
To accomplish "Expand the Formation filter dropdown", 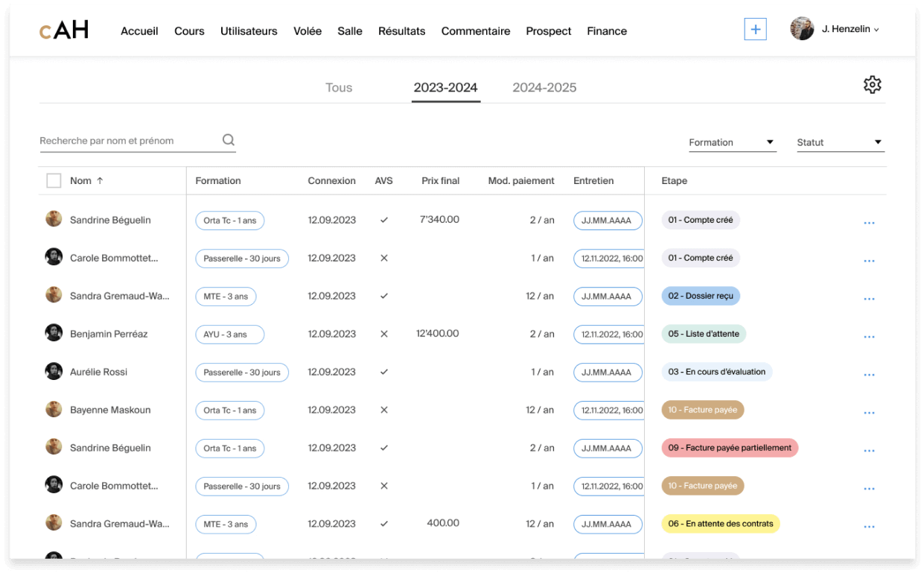I will pyautogui.click(x=732, y=142).
